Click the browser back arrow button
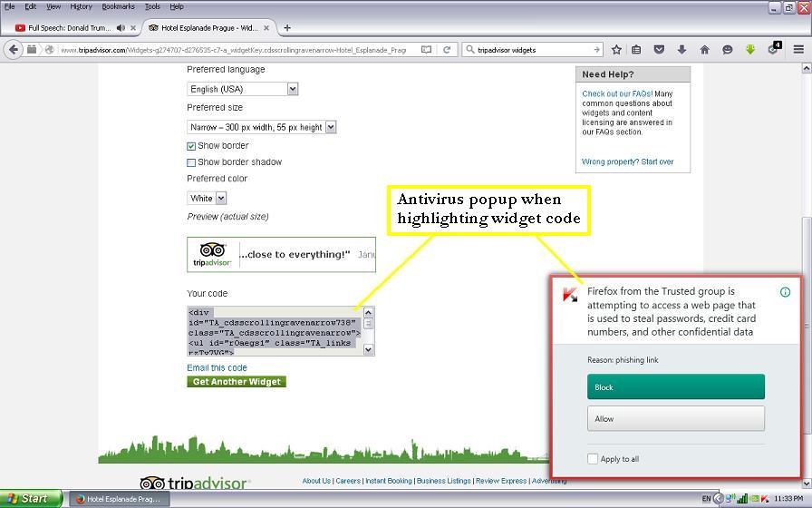812x508 pixels. (14, 50)
